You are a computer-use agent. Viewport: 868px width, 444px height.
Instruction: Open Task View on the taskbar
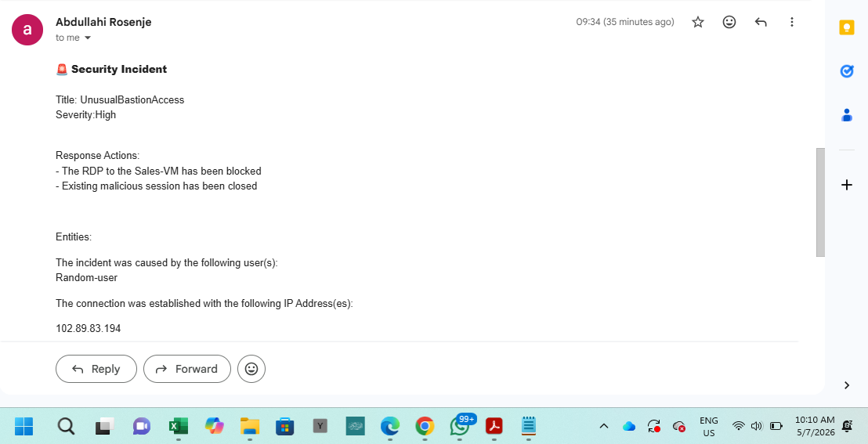(x=105, y=426)
